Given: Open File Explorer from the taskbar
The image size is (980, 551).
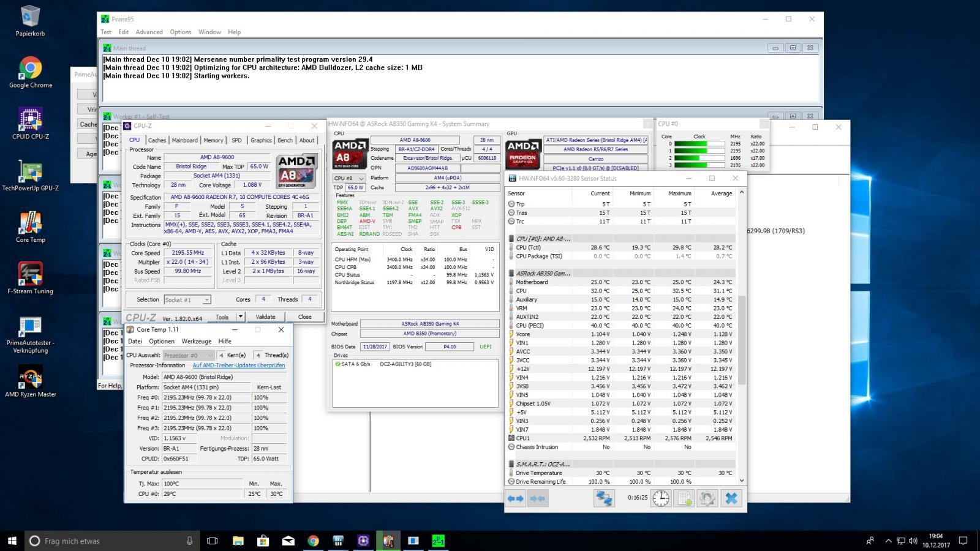Looking at the screenshot, I should (x=238, y=541).
